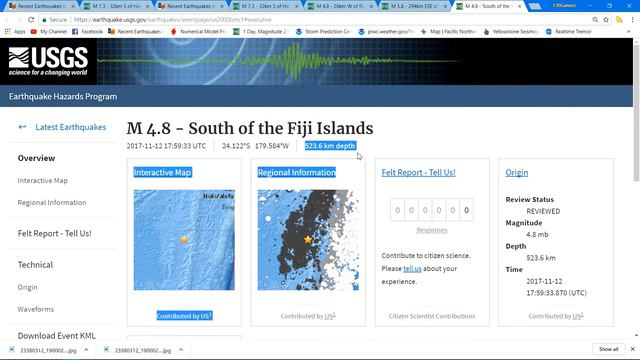Screen dimensions: 640x360
Task: Select Technical in the sidebar
Action: tap(35, 264)
